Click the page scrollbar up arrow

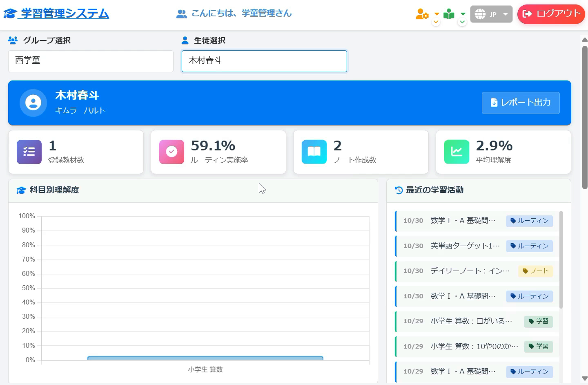(x=585, y=40)
